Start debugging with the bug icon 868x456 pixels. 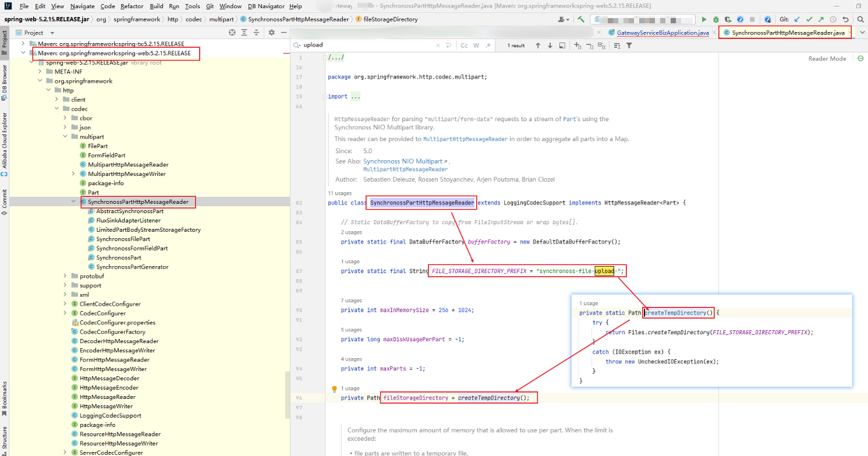pos(716,19)
